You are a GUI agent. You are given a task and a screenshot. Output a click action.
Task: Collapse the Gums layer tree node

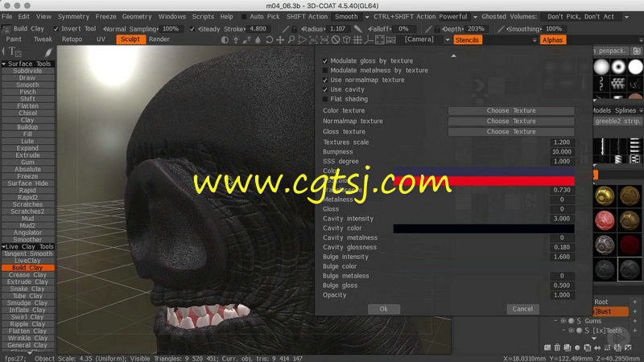pos(555,321)
